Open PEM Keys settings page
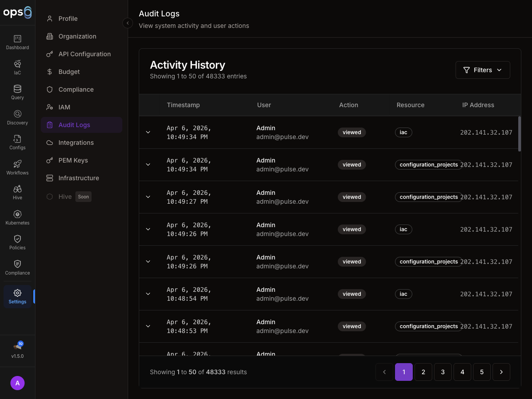Image resolution: width=532 pixels, height=399 pixels. [73, 160]
